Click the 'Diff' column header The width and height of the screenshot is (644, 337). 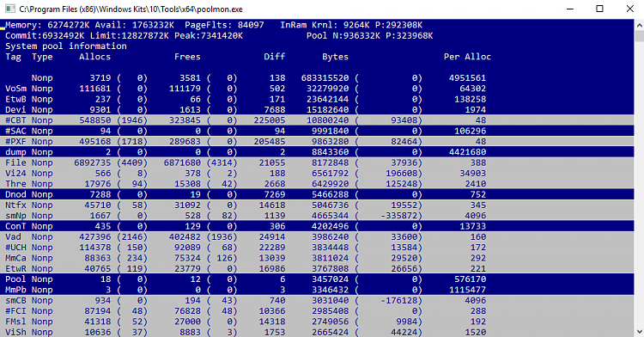(275, 57)
